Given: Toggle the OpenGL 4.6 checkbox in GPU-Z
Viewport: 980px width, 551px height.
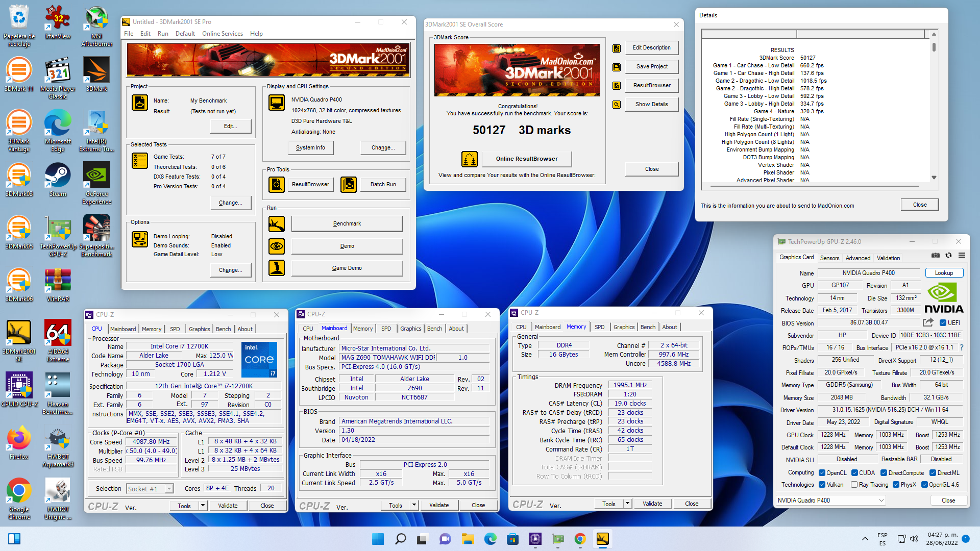Looking at the screenshot, I should pos(924,485).
